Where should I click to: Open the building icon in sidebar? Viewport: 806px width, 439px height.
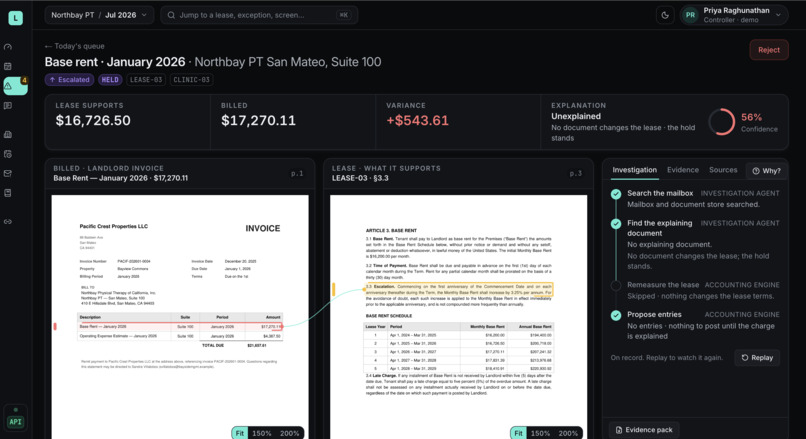pos(8,135)
